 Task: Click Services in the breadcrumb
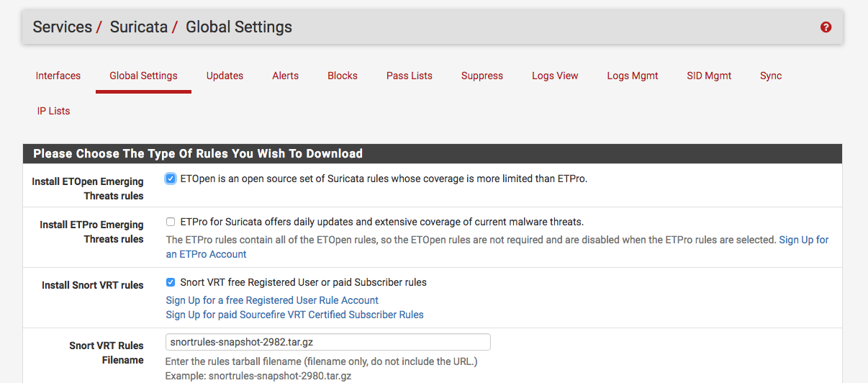click(x=63, y=27)
